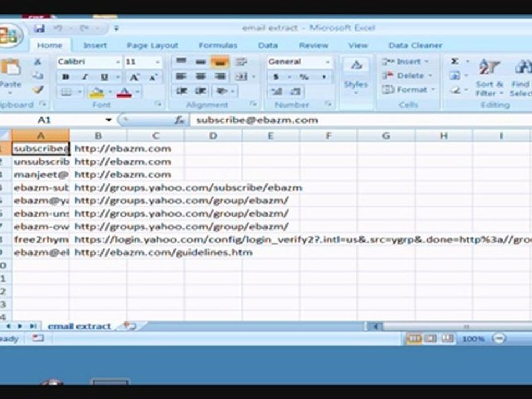
Task: Click the Insert Function fx icon
Action: point(179,120)
